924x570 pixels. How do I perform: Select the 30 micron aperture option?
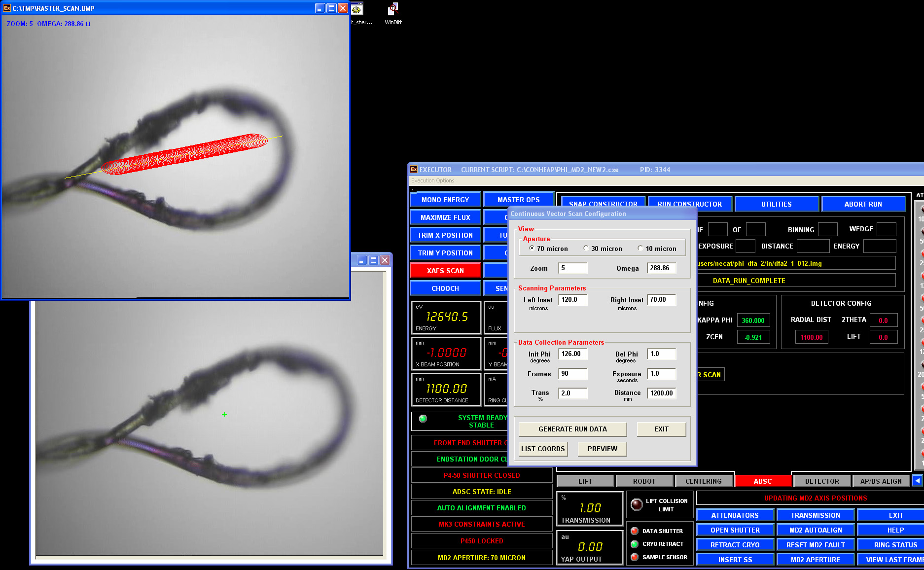(x=586, y=249)
